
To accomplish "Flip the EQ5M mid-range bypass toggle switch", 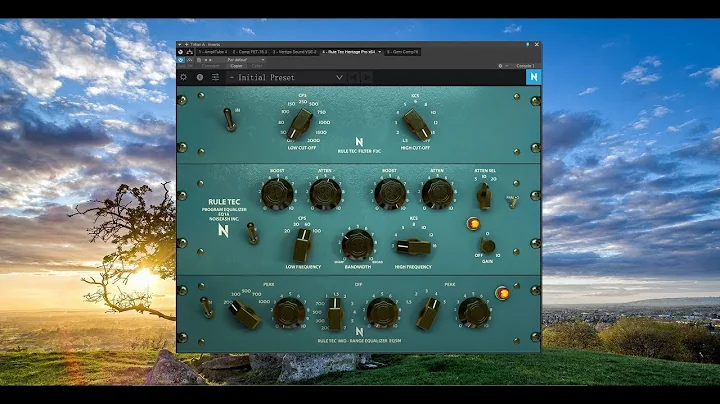I will [207, 307].
